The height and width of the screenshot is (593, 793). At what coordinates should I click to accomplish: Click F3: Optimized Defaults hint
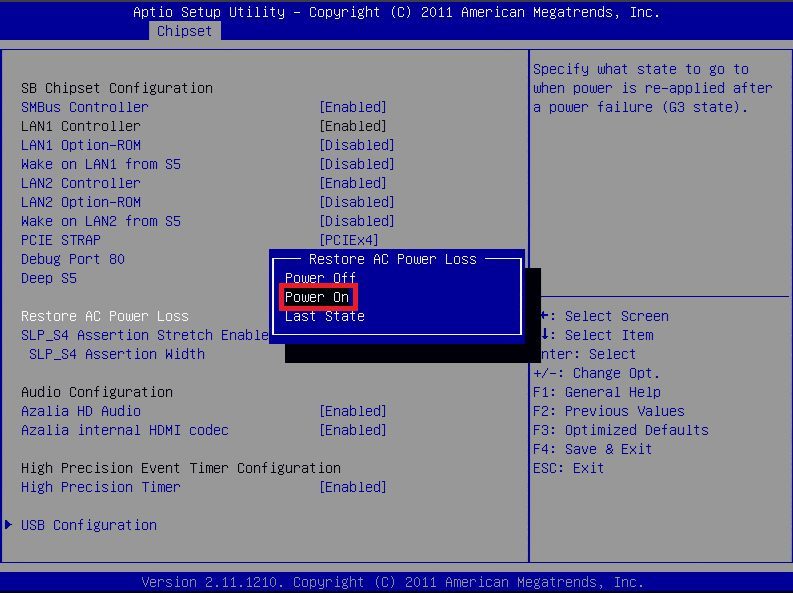click(621, 430)
